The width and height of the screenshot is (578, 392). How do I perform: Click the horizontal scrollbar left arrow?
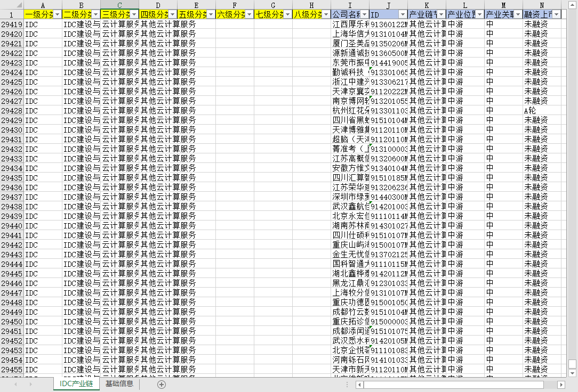360,385
